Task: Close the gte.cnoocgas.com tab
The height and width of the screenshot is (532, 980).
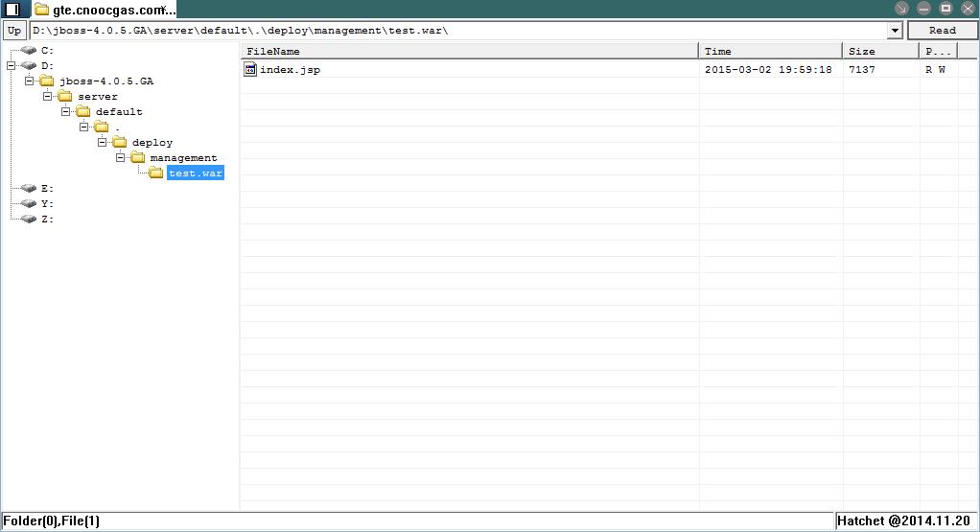Action: pos(163,8)
